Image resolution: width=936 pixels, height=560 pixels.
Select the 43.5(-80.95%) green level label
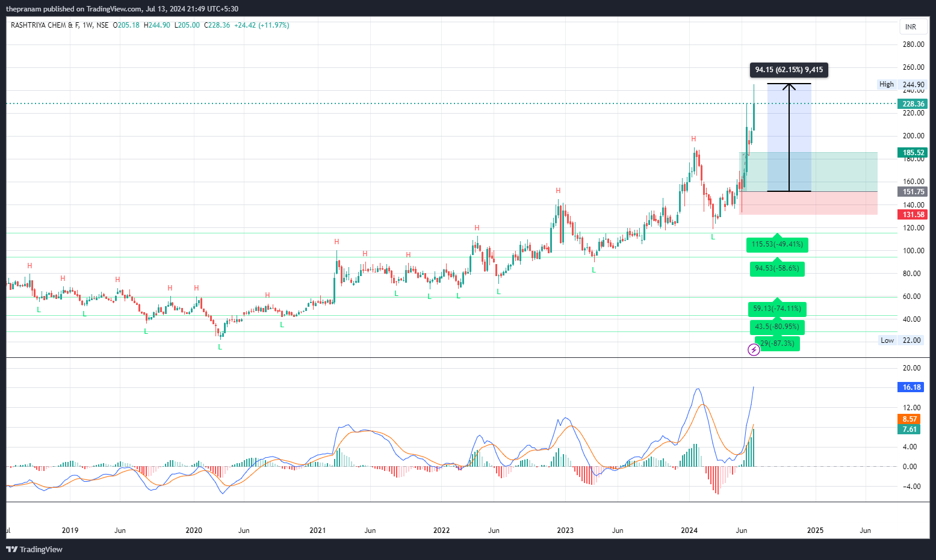pos(777,327)
